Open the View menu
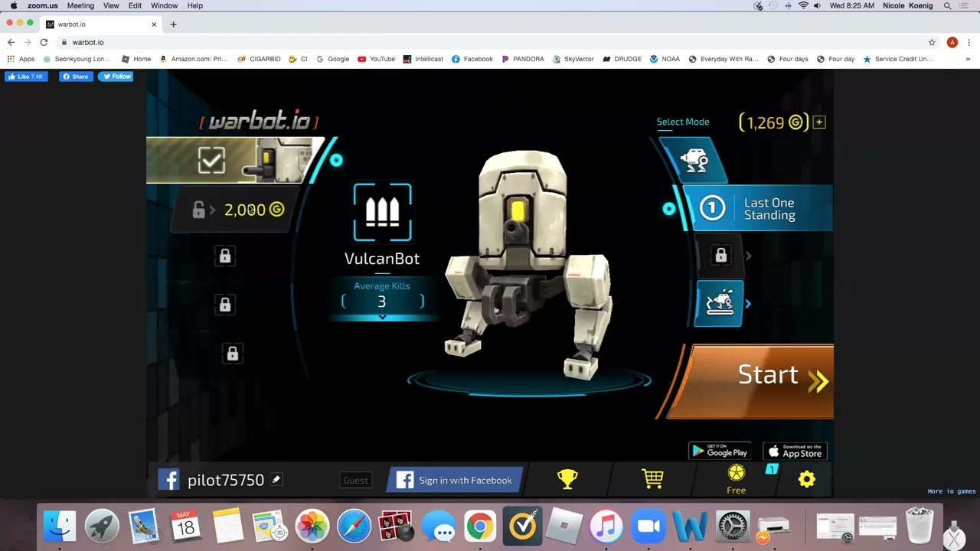 [111, 5]
